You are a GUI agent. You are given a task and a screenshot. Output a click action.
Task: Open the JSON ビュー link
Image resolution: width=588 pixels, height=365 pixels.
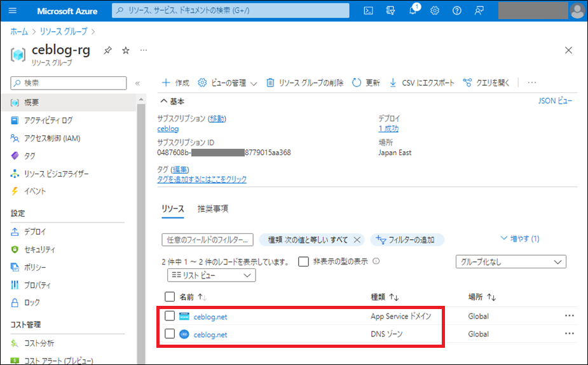(x=555, y=101)
